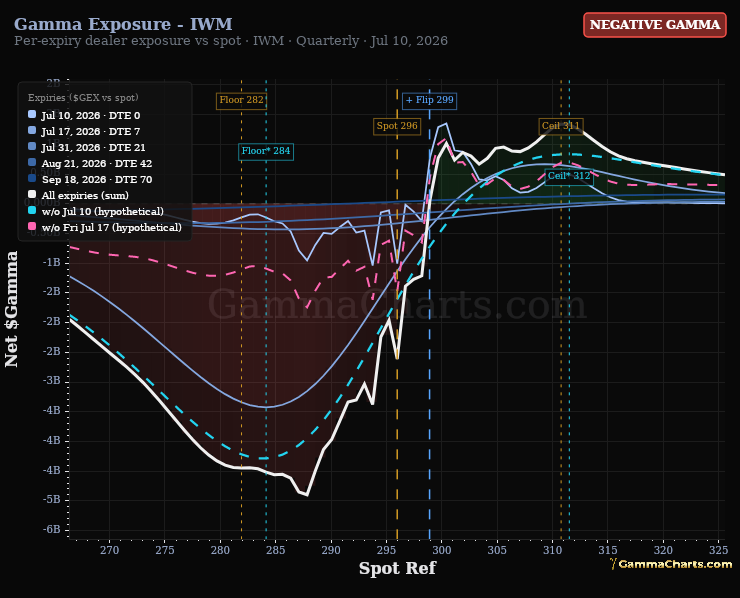
Task: Click the 310 x-axis tick label
Action: coord(553,550)
